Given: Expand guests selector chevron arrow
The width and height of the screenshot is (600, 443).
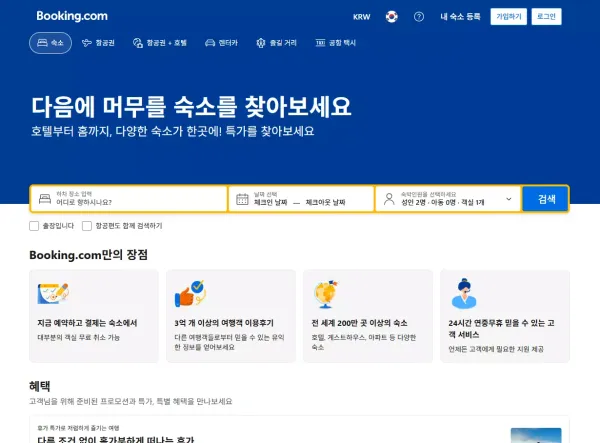Looking at the screenshot, I should click(509, 199).
